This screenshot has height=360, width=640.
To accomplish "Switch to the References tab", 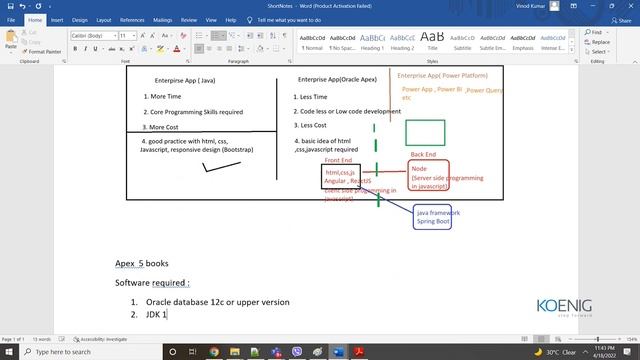I will pos(132,20).
